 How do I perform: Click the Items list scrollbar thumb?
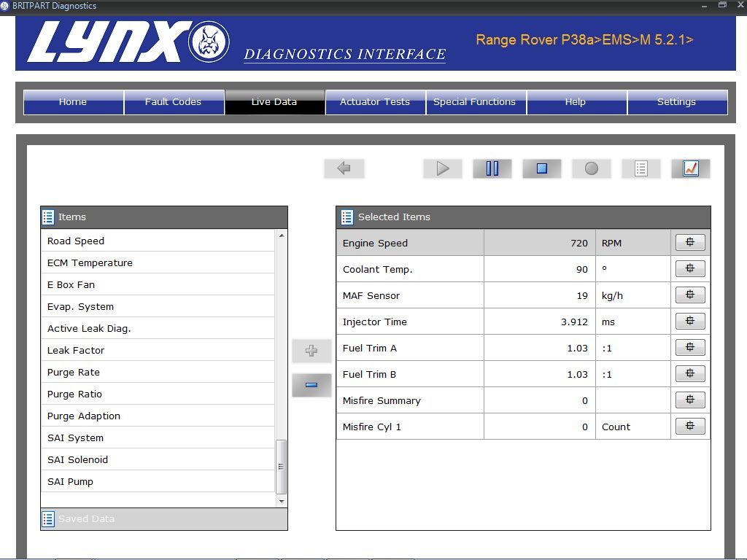(x=282, y=467)
